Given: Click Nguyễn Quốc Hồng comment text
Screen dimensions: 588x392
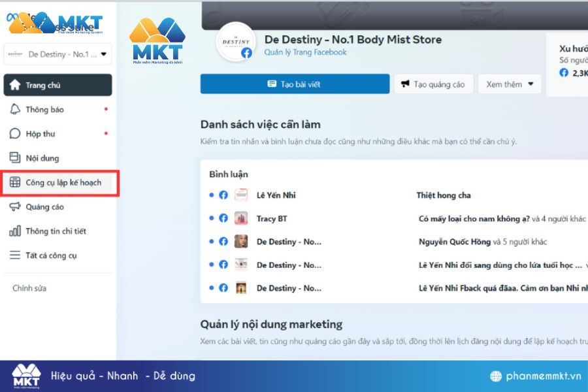Looking at the screenshot, I should point(455,242).
